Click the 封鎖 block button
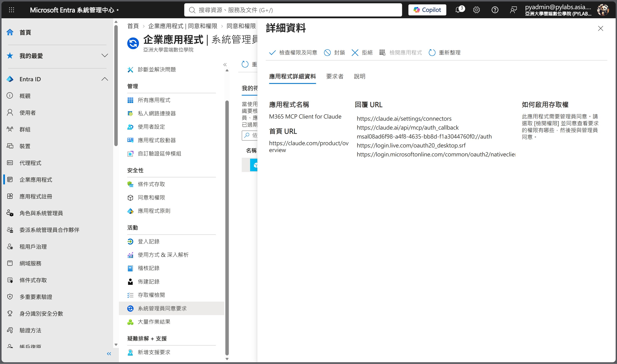 click(334, 53)
